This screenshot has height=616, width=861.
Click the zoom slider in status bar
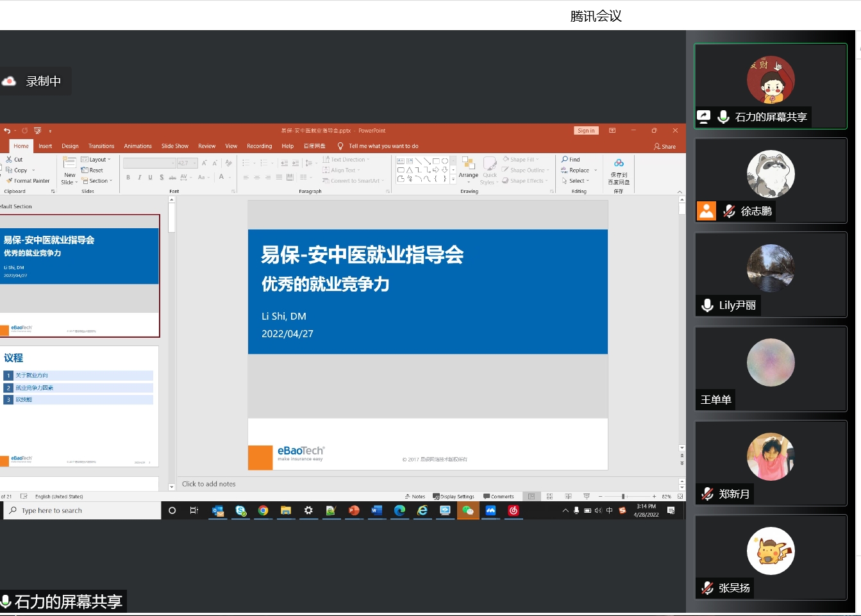[623, 497]
